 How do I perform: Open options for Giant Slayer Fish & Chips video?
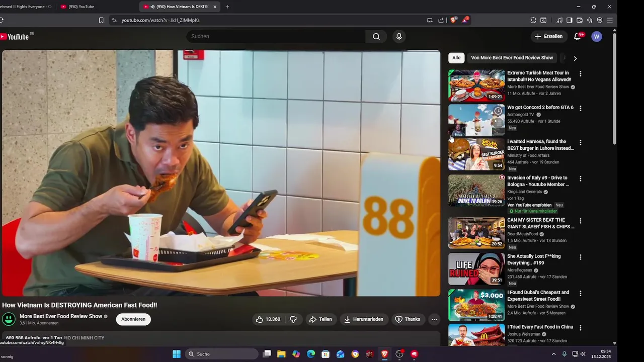(x=580, y=221)
